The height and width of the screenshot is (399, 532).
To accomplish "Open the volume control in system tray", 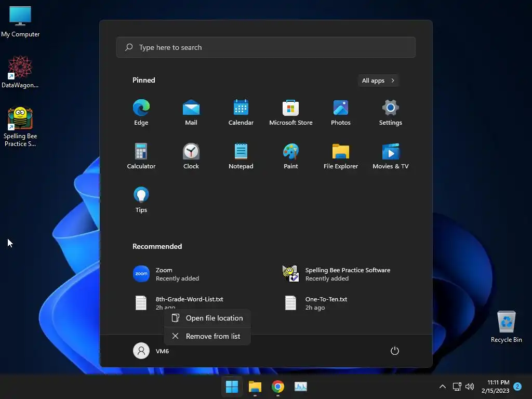I will point(470,387).
